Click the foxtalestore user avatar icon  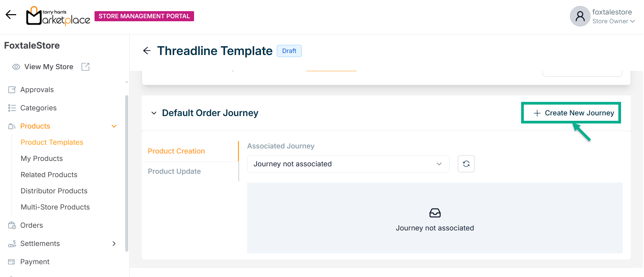(x=580, y=16)
